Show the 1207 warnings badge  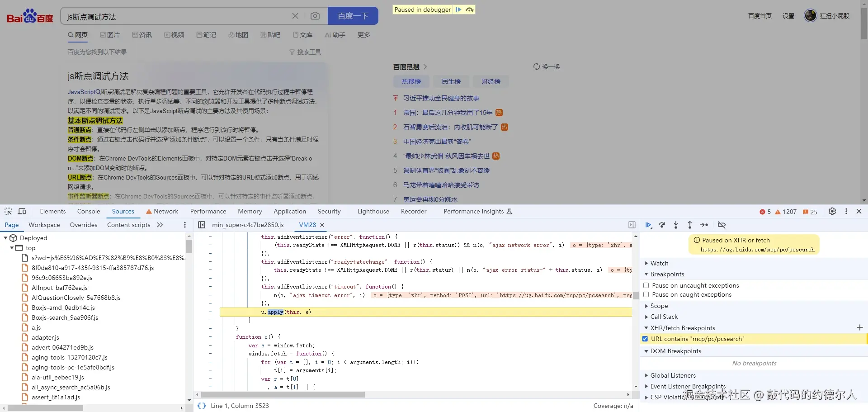tap(786, 212)
